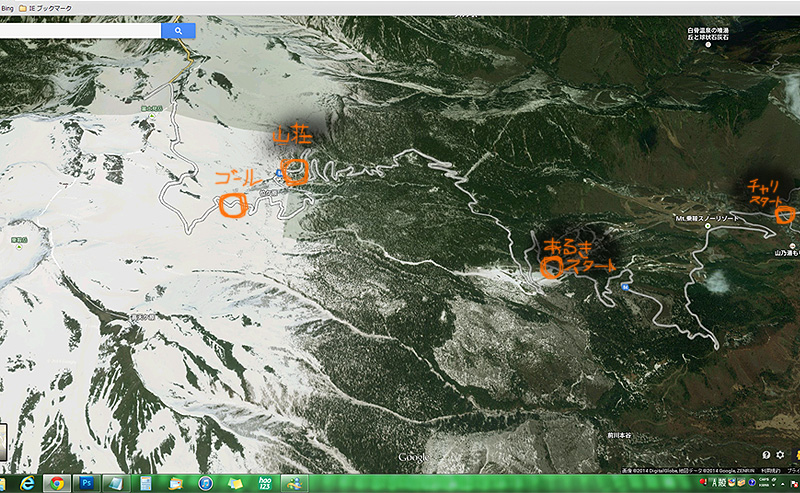This screenshot has height=493, width=800.
Task: Click the blue map search button
Action: point(178,31)
